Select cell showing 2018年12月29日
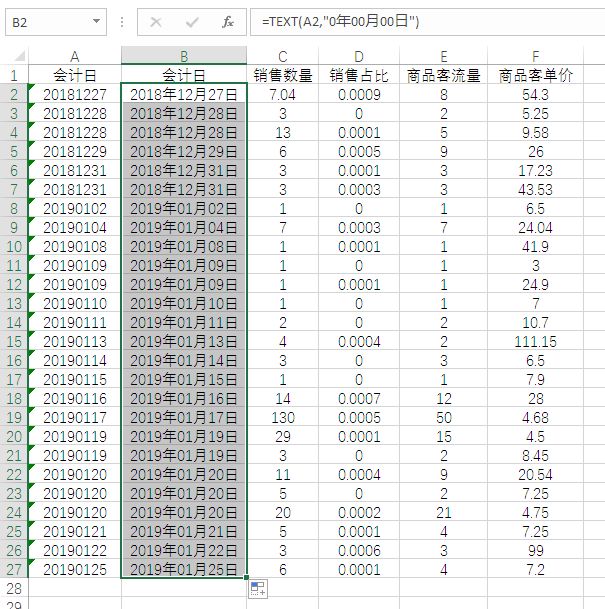 [184, 151]
